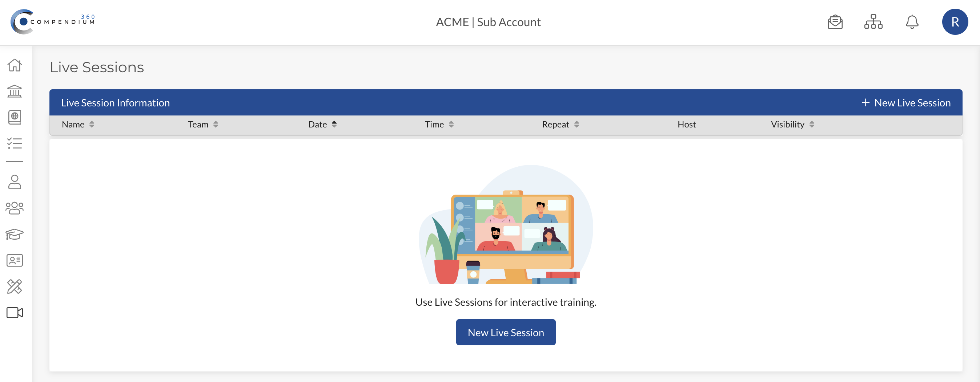The width and height of the screenshot is (980, 382).
Task: Open the R profile avatar menu
Action: coord(955,22)
